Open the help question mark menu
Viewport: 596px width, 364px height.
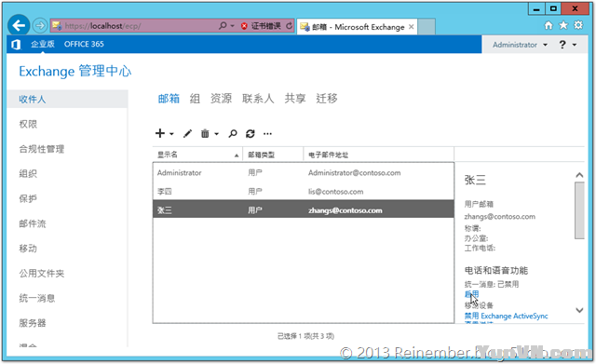coord(562,45)
